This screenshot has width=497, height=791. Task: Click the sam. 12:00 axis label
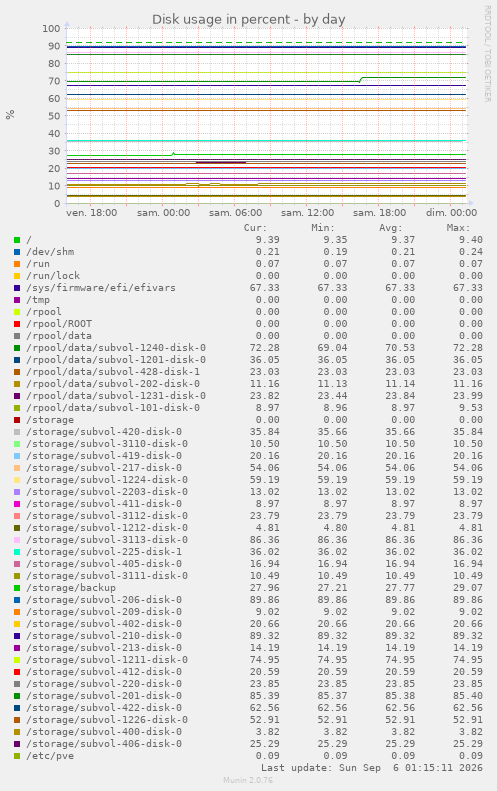point(307,213)
